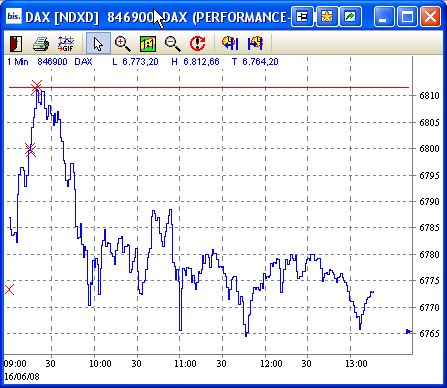This screenshot has width=447, height=388.
Task: Activate the zoom in magnifier
Action: click(x=122, y=44)
